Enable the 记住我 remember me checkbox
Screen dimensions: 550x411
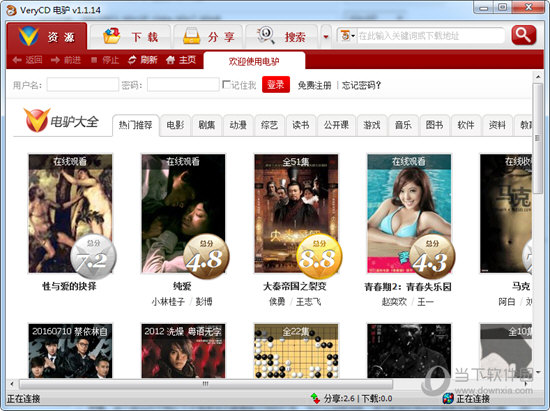pyautogui.click(x=226, y=85)
